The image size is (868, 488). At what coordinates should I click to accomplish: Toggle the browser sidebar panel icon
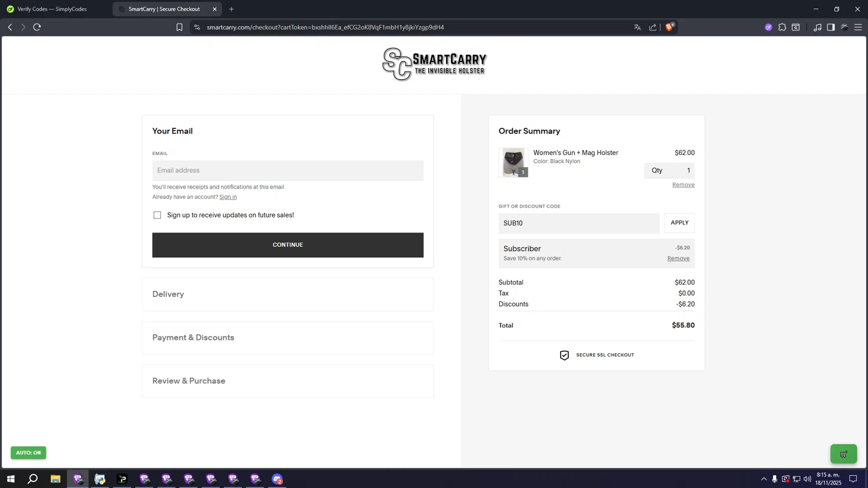pos(831,27)
